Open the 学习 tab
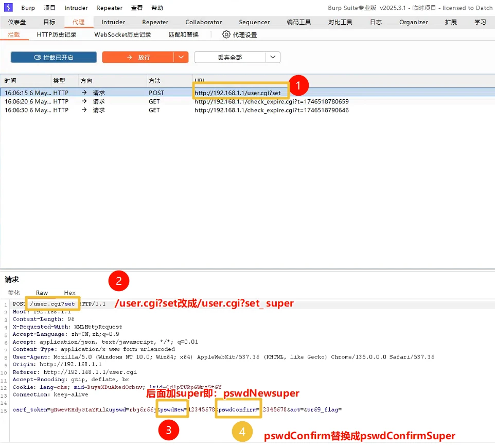 tap(480, 22)
